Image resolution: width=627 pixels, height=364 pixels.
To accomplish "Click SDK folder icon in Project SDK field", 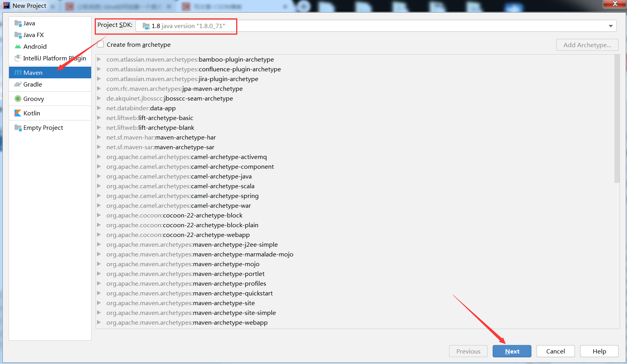I will 146,26.
